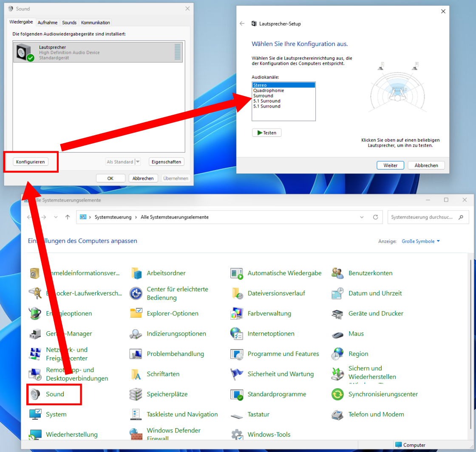Click the Konfigurieren button
476x452 pixels.
[x=31, y=162]
